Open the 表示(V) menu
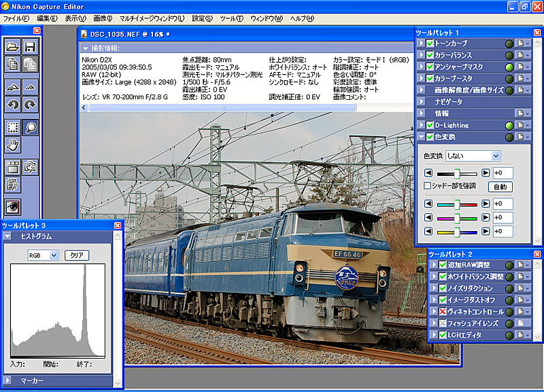 [75, 18]
